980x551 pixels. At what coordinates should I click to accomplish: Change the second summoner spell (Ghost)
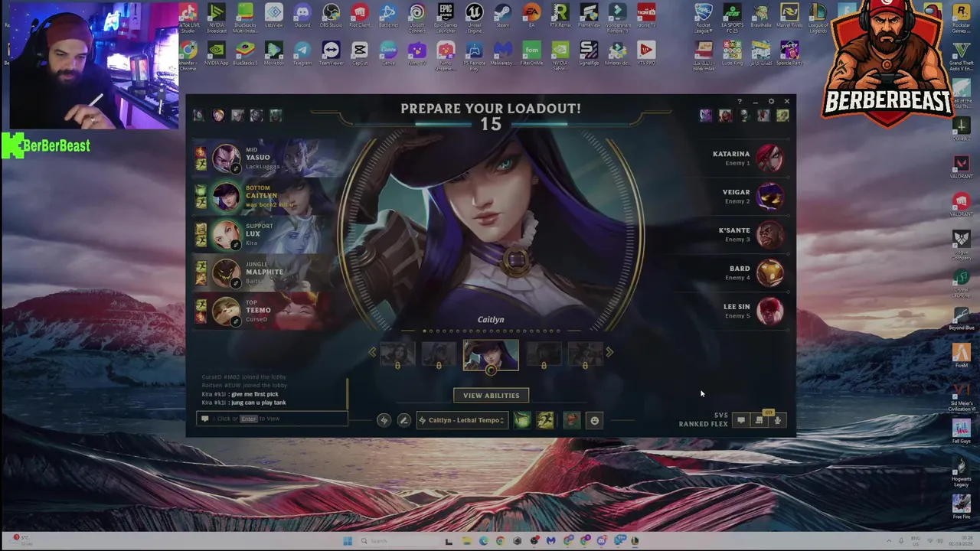545,420
